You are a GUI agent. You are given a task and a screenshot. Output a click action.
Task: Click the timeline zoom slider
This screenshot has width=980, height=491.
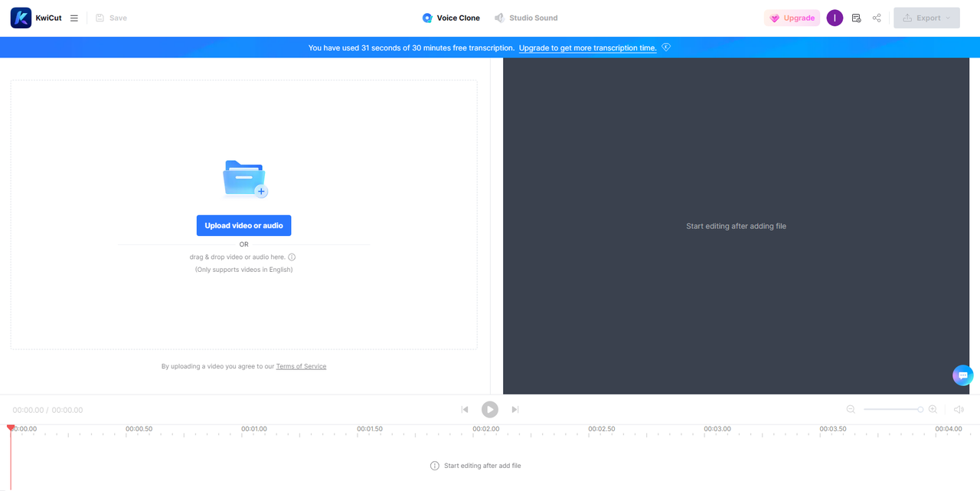coord(893,410)
